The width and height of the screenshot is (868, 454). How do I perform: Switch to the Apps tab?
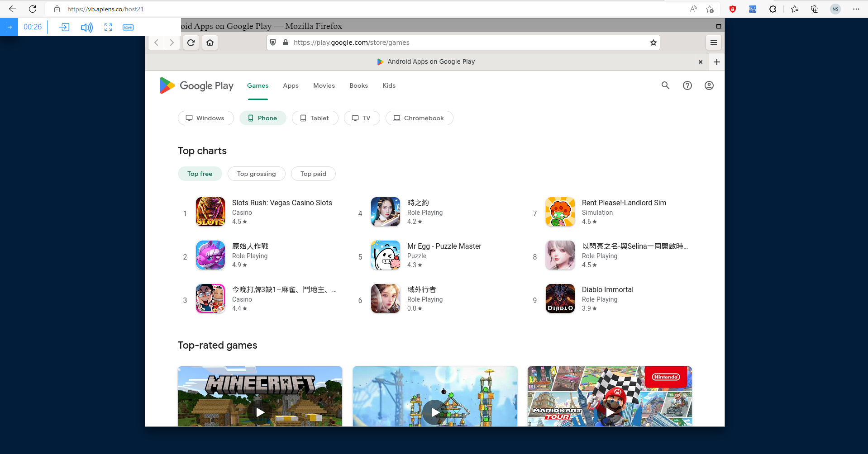click(291, 85)
